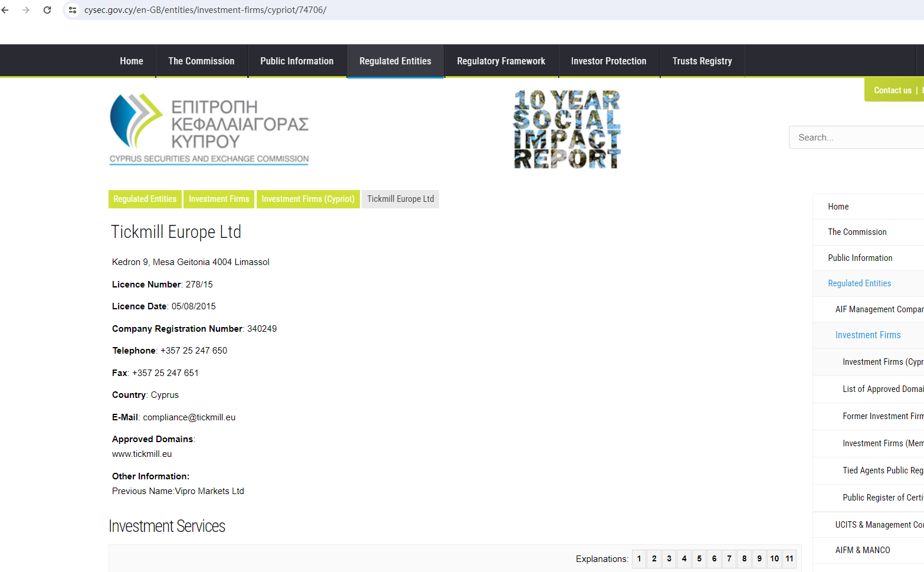Open the Home menu in top navigation
Viewport: 924px width, 572px height.
pos(132,61)
